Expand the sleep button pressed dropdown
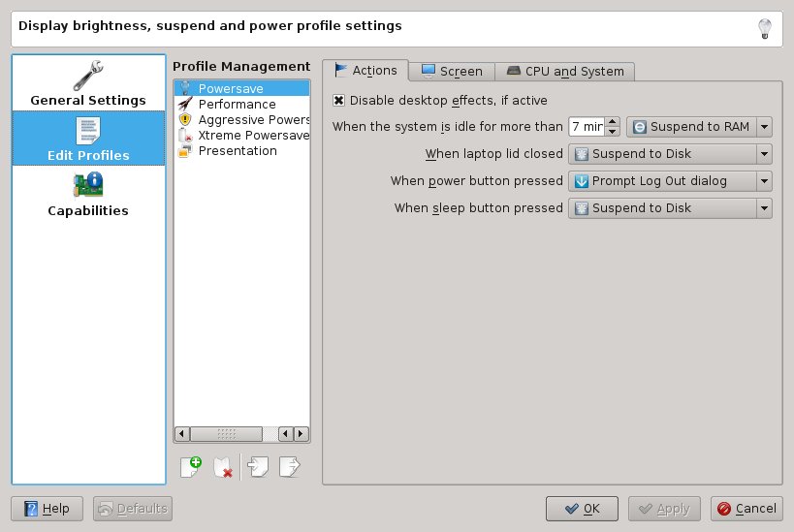The width and height of the screenshot is (794, 532). point(669,208)
